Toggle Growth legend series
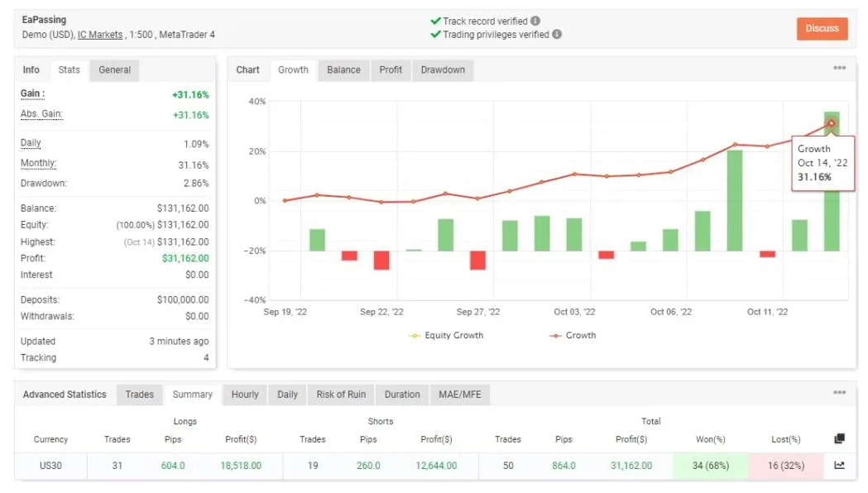This screenshot has width=868, height=493. click(573, 336)
